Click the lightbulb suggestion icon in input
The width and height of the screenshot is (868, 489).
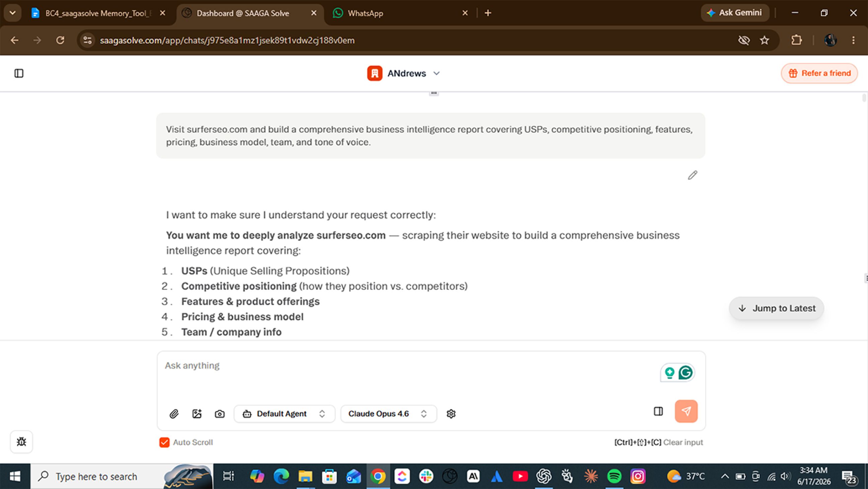tap(669, 373)
